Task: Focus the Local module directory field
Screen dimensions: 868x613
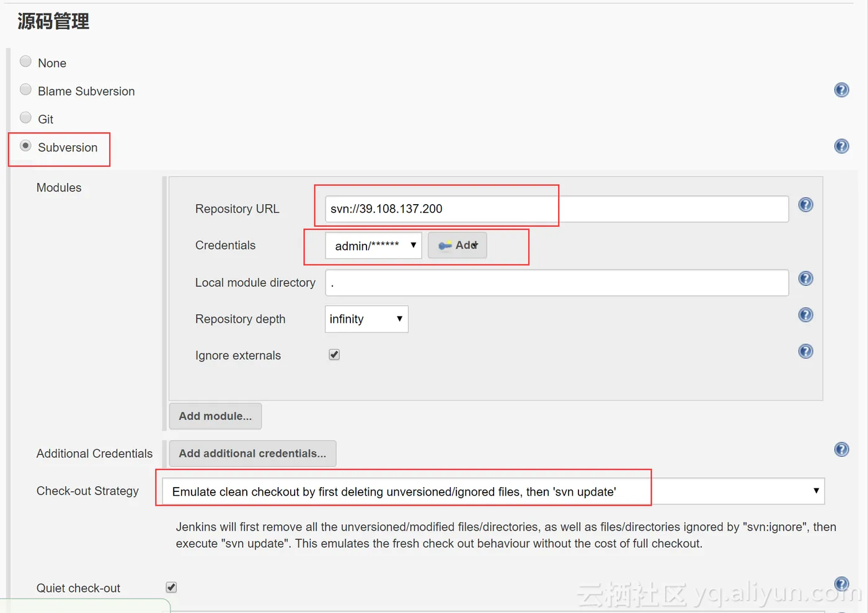Action: (557, 283)
